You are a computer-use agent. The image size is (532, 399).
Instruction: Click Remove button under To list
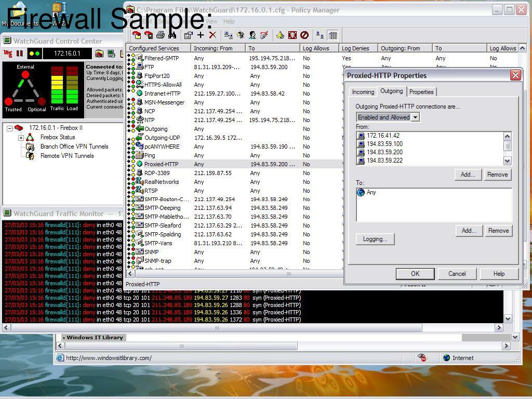(498, 230)
